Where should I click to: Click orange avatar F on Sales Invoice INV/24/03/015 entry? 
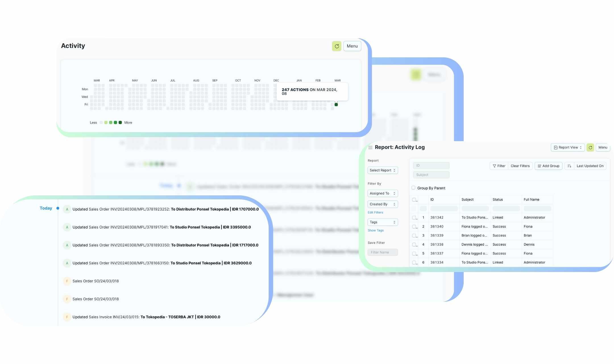click(67, 317)
